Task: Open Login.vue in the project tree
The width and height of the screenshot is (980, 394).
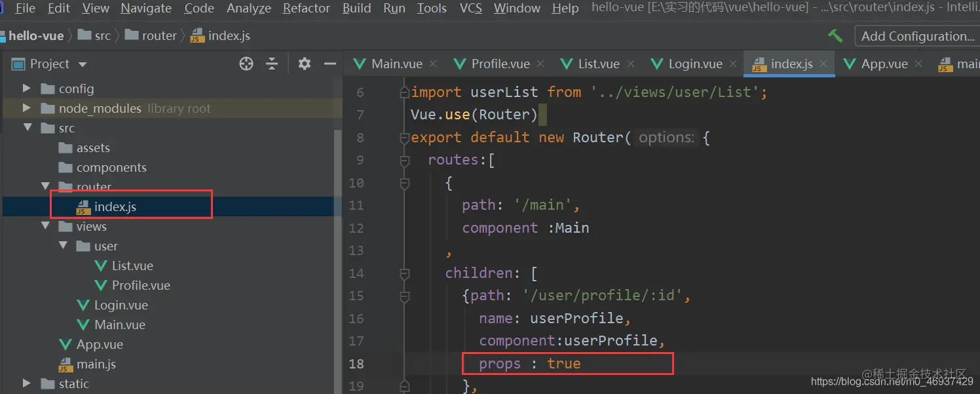Action: tap(112, 305)
